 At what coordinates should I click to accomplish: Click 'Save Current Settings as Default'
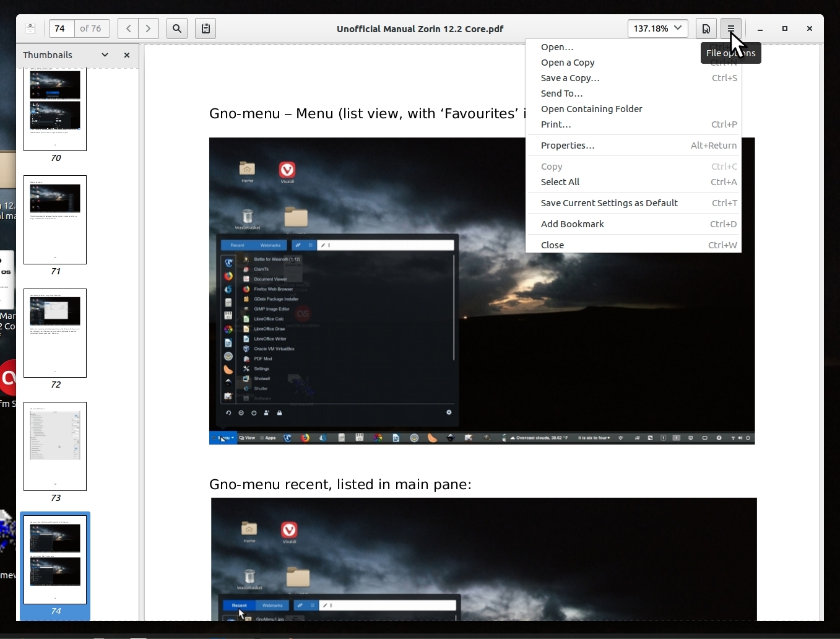[x=609, y=203]
